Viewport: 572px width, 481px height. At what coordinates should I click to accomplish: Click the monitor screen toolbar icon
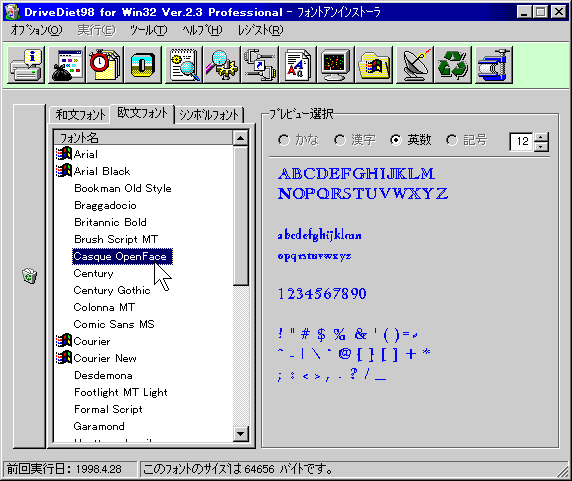(x=336, y=65)
